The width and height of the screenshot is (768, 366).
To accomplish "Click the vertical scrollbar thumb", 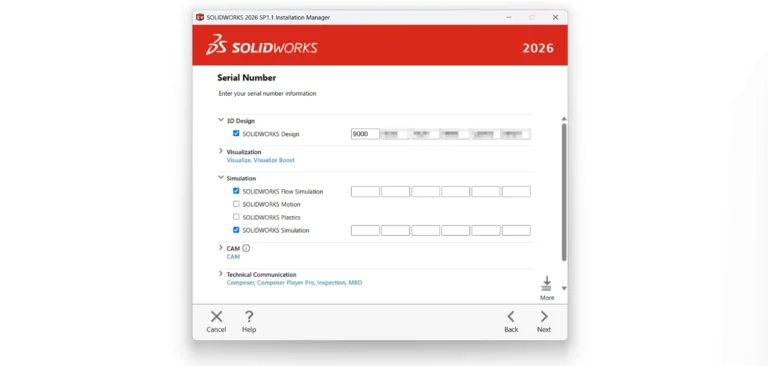I will [564, 192].
